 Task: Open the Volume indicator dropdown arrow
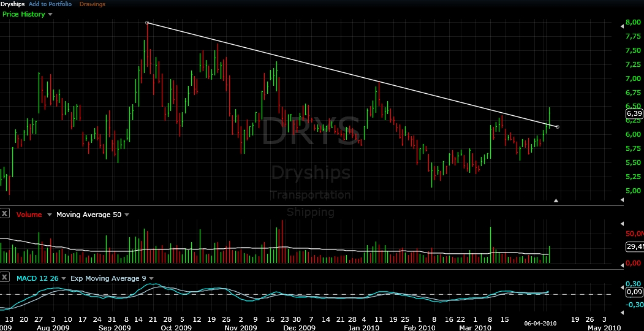point(49,215)
